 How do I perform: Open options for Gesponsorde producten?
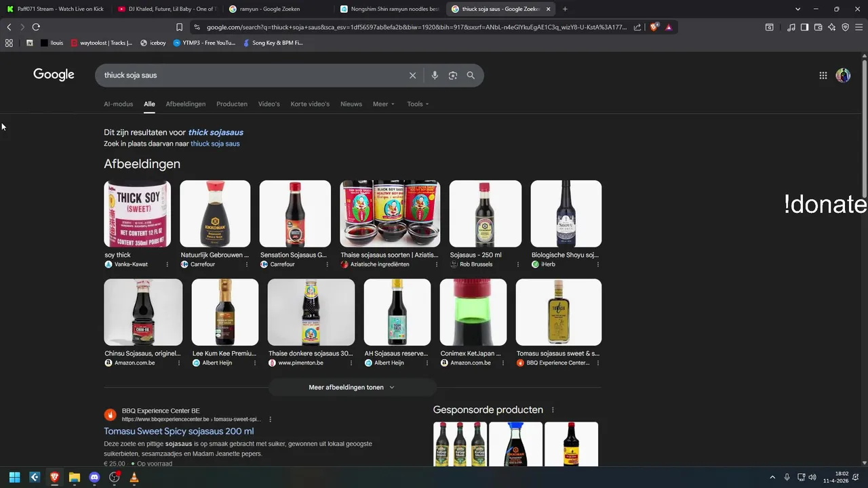(x=553, y=410)
